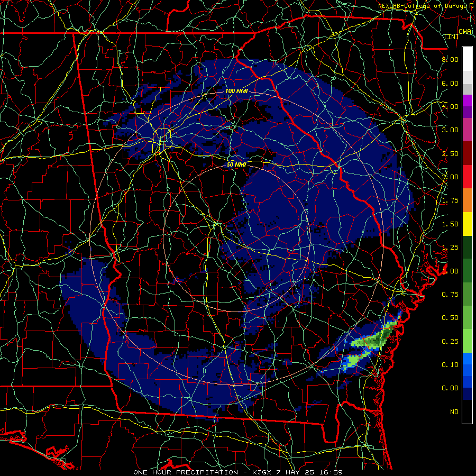The width and height of the screenshot is (476, 476).
Task: Click the 3.00 legend value
Action: pos(450,130)
